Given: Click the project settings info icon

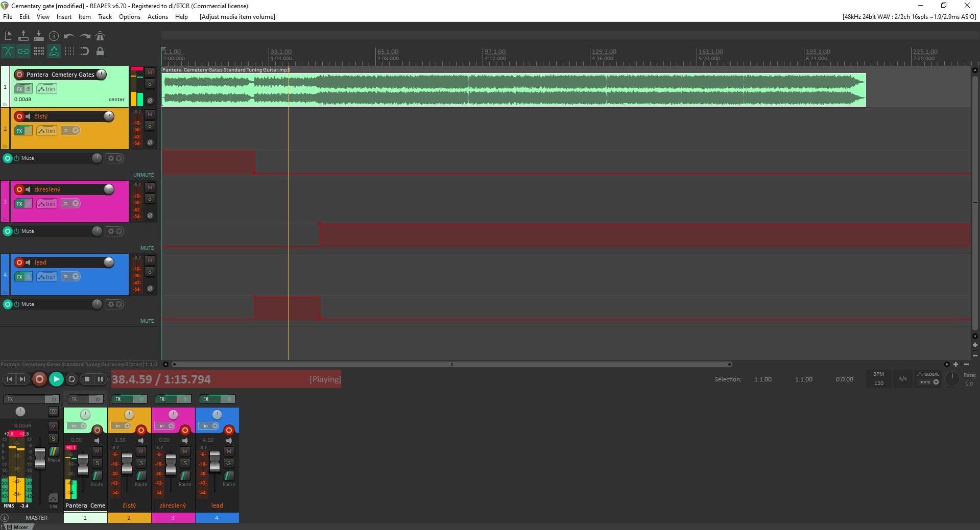Looking at the screenshot, I should (54, 36).
